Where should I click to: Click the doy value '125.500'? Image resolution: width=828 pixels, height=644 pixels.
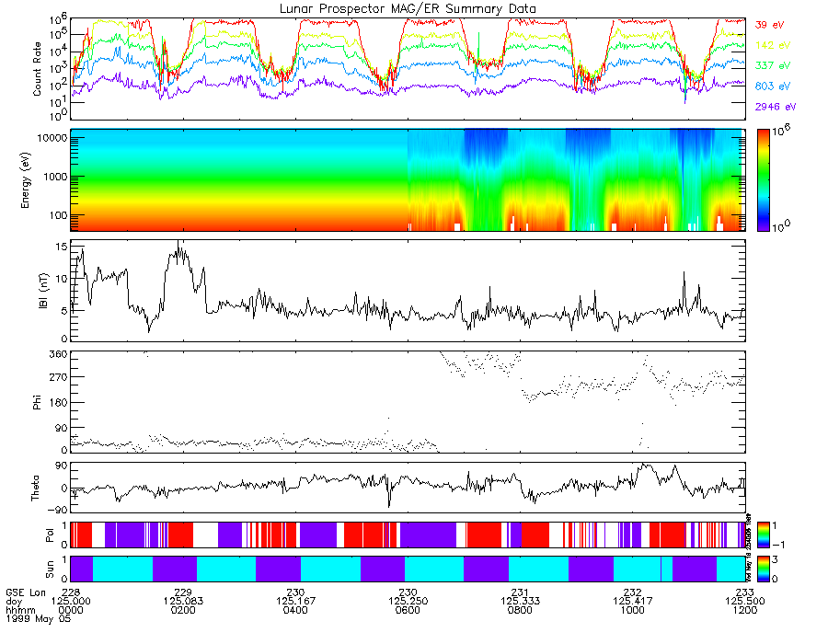[745, 601]
